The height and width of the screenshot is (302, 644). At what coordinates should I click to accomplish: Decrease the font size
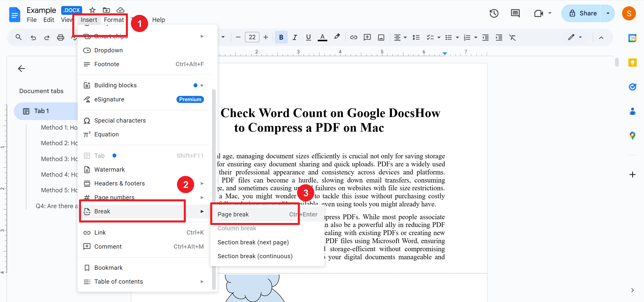pos(238,37)
